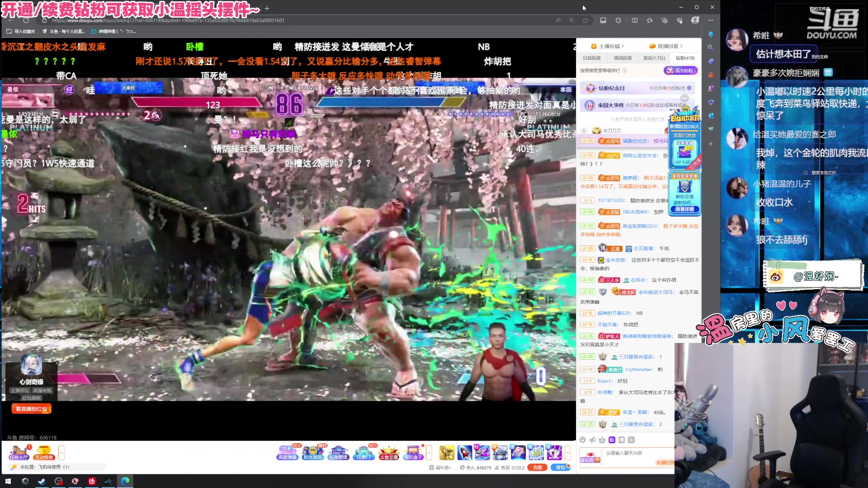
Task: Open the 福利券 coupons link
Action: pyautogui.click(x=440, y=468)
